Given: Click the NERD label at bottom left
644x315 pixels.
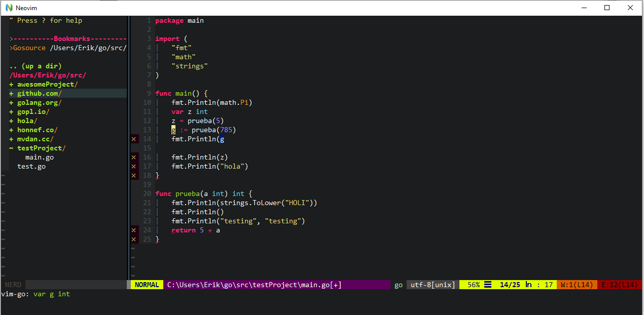Looking at the screenshot, I should [x=13, y=284].
